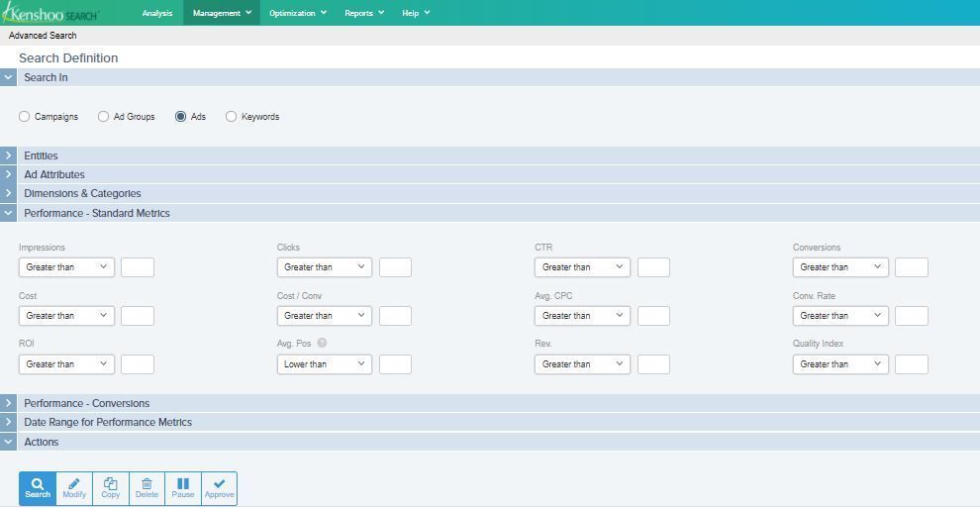Open the Help menu
Image resolution: width=980 pixels, height=510 pixels.
coord(416,13)
